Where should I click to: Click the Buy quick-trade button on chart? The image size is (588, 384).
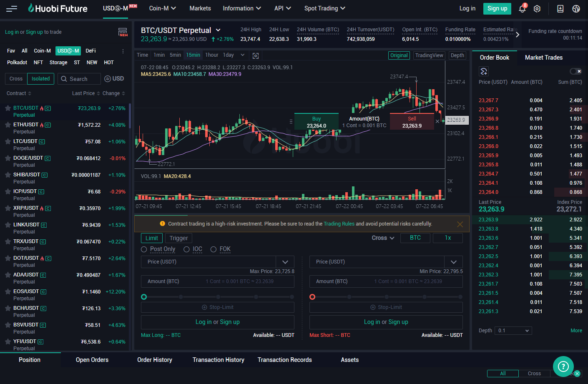(x=317, y=122)
